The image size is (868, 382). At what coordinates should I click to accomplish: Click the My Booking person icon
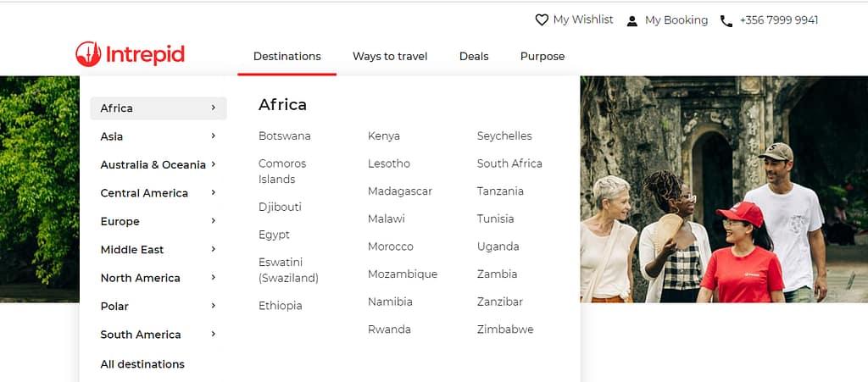(x=632, y=20)
